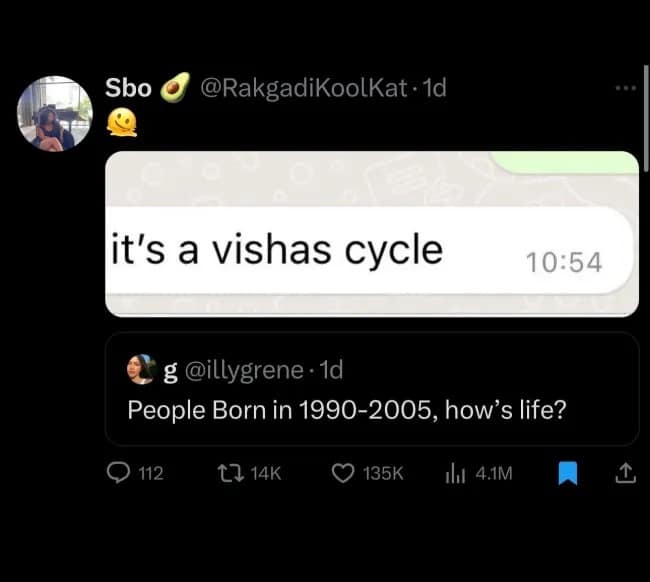Click the 135K likes count

(x=381, y=474)
